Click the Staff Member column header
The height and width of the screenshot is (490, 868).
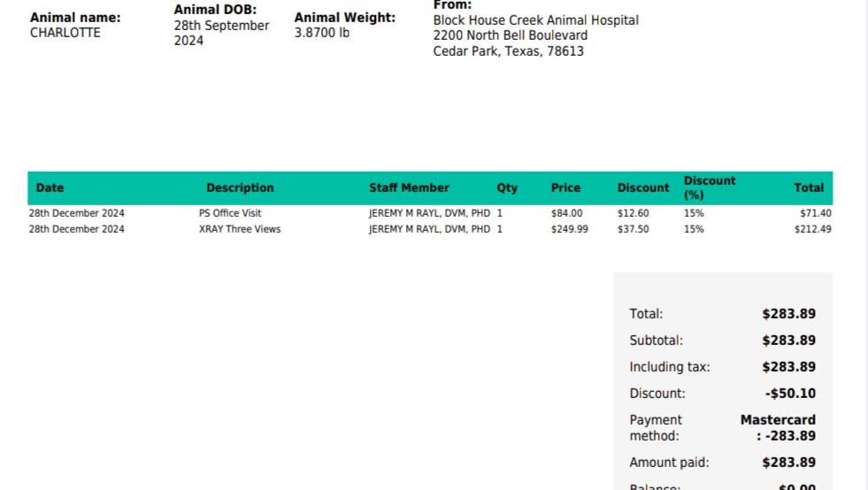point(409,188)
